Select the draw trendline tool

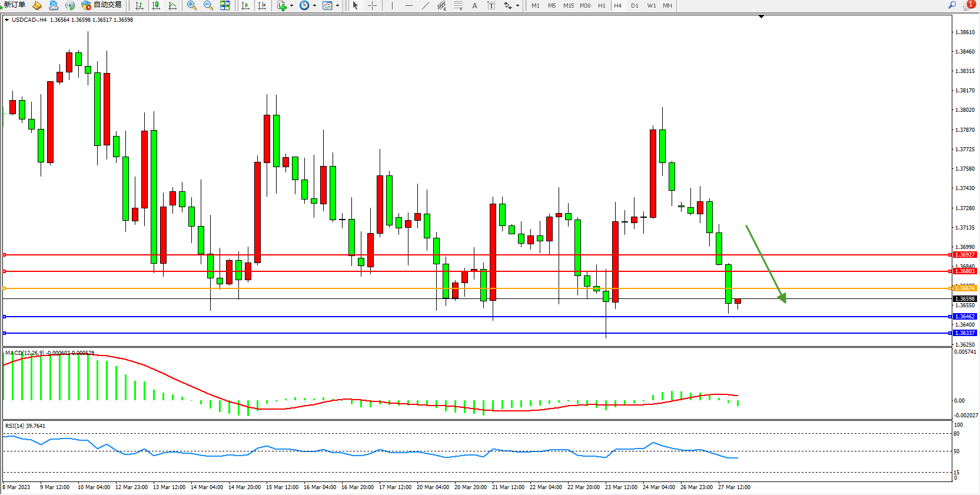[426, 6]
